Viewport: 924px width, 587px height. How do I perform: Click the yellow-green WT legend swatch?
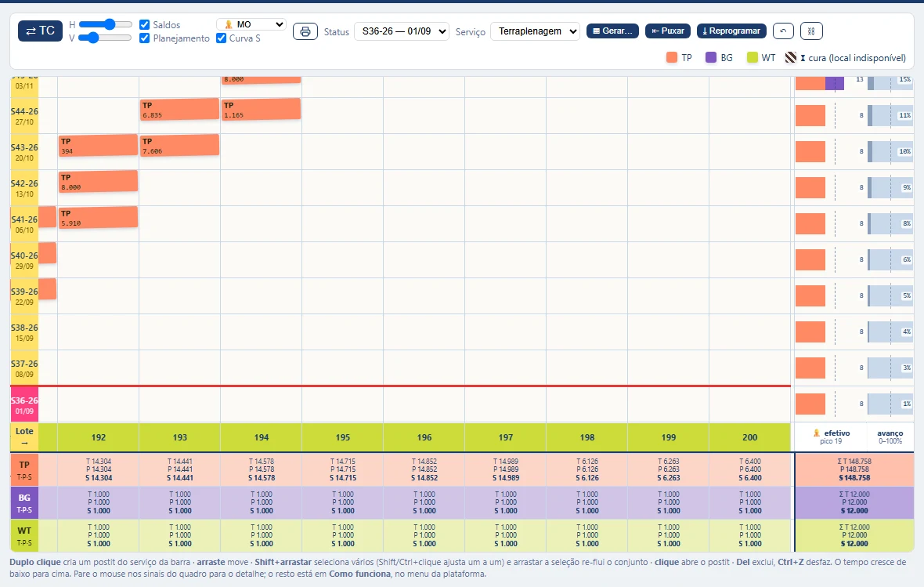point(752,57)
